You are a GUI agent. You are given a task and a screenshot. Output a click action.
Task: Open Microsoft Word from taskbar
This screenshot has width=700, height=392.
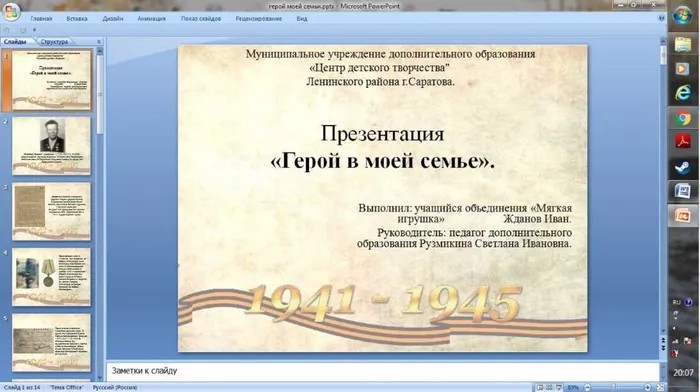[x=683, y=192]
